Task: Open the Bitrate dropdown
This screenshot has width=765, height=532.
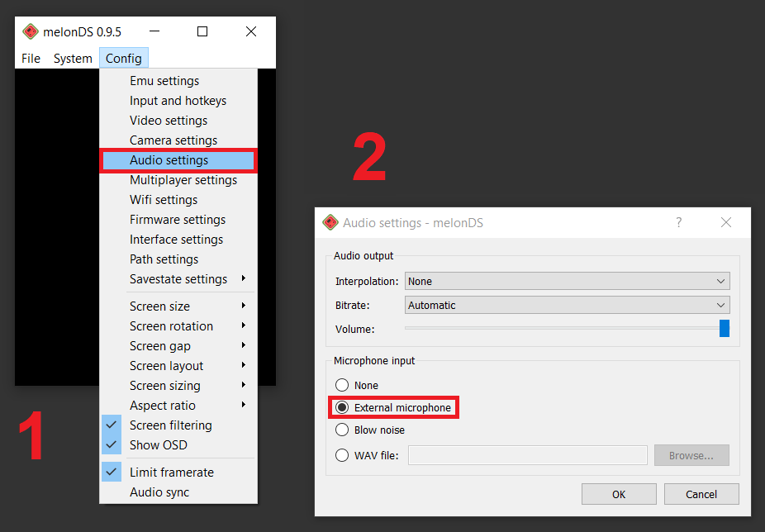Action: pyautogui.click(x=567, y=305)
